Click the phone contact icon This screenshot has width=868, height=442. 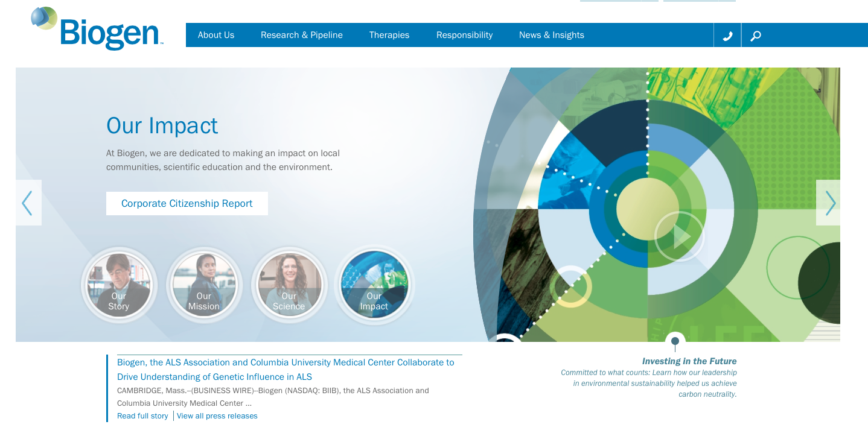(727, 36)
